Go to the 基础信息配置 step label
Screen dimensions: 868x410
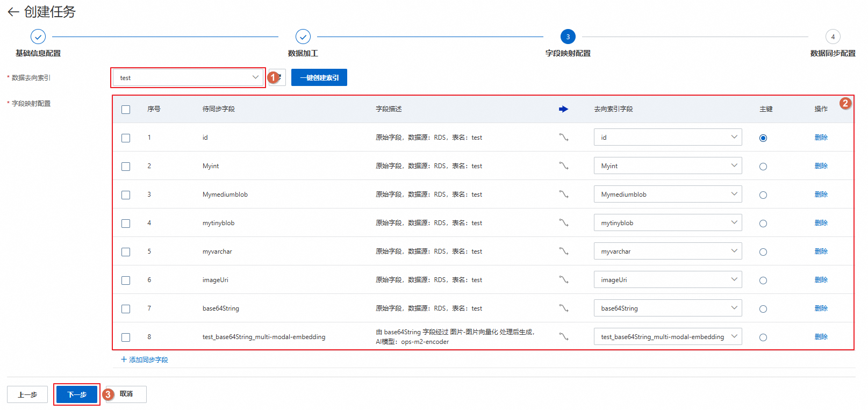coord(38,53)
